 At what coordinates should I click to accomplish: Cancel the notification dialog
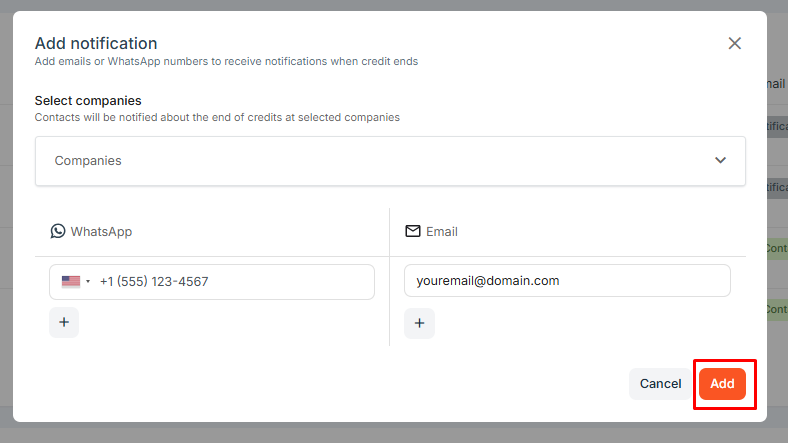660,384
